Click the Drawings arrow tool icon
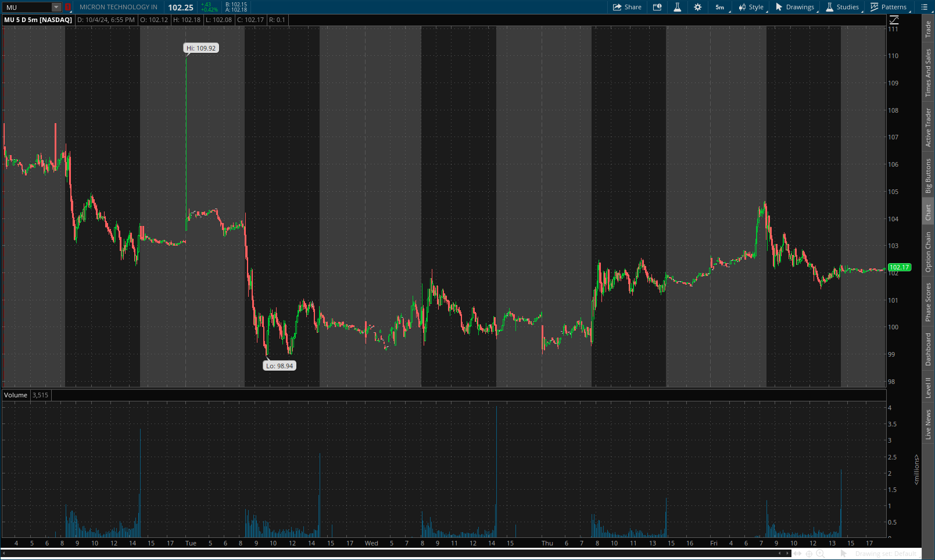Screen dimensions: 935x560 click(x=779, y=7)
